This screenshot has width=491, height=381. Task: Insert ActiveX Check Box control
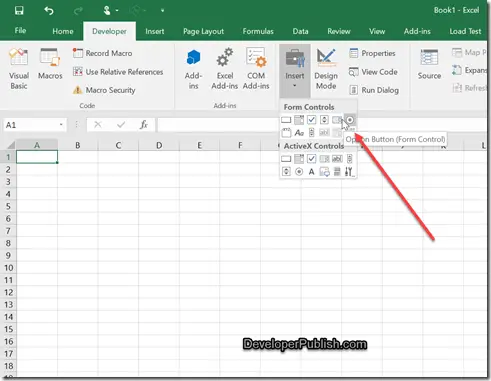click(311, 159)
